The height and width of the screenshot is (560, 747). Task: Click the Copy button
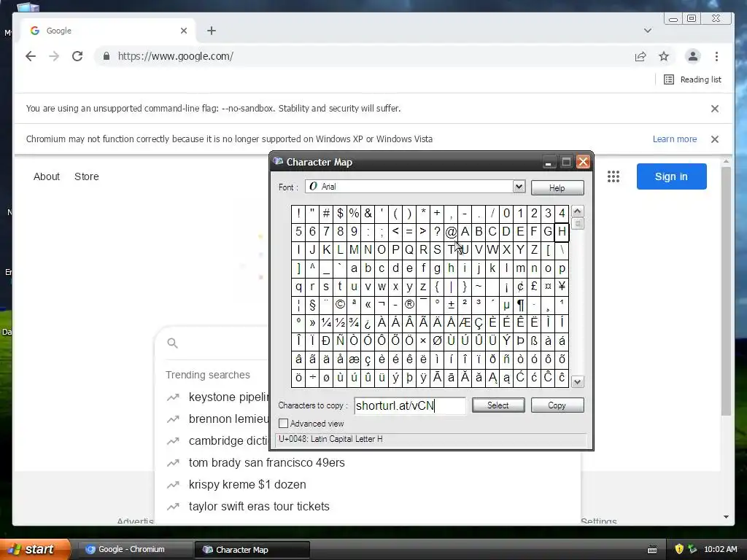point(557,405)
